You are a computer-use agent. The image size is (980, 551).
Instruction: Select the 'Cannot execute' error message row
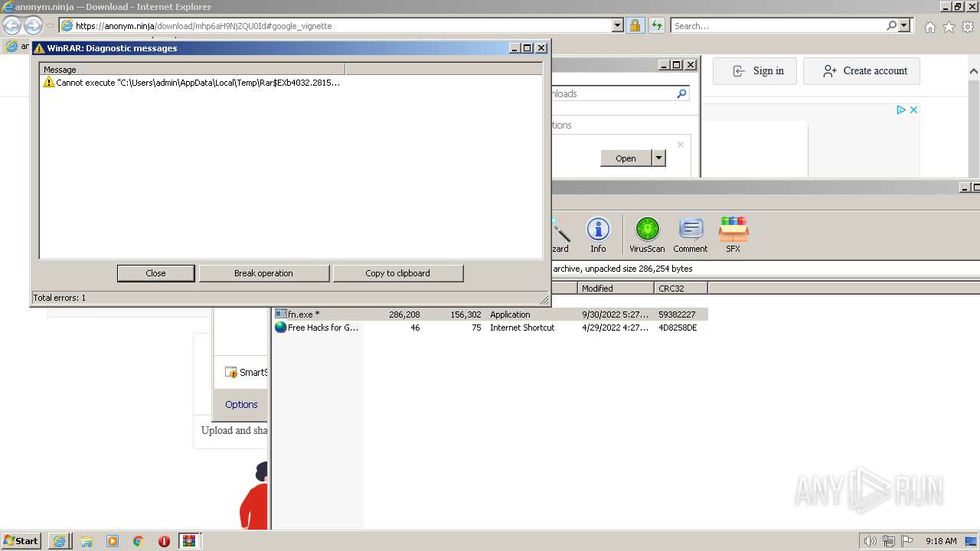point(191,83)
